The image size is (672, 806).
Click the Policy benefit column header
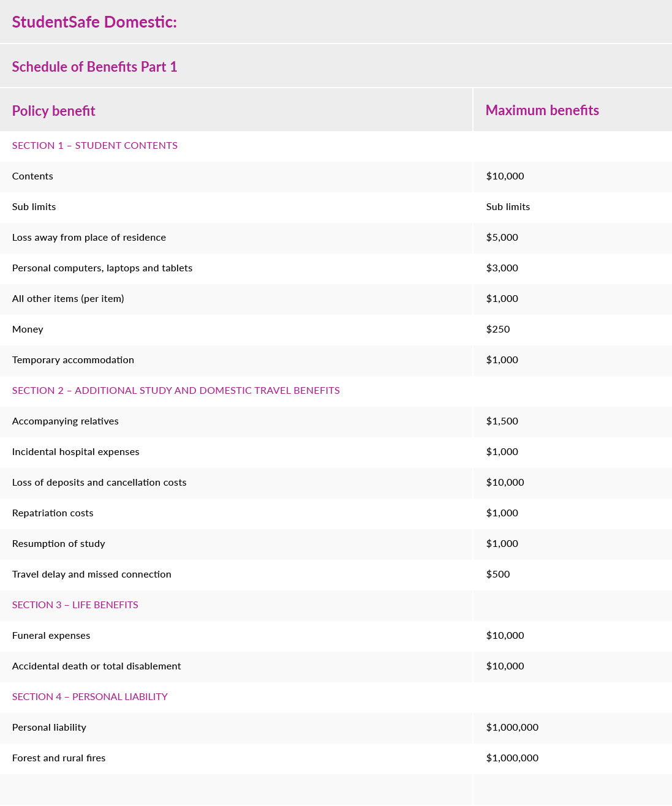pyautogui.click(x=54, y=111)
